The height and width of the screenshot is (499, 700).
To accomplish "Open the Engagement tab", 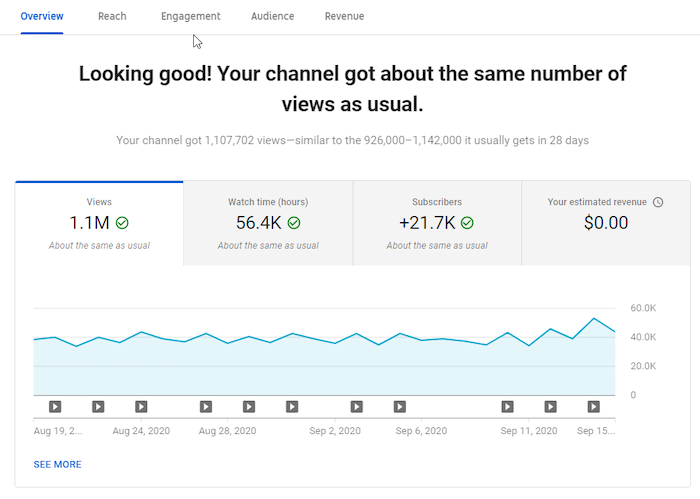I will (x=191, y=17).
